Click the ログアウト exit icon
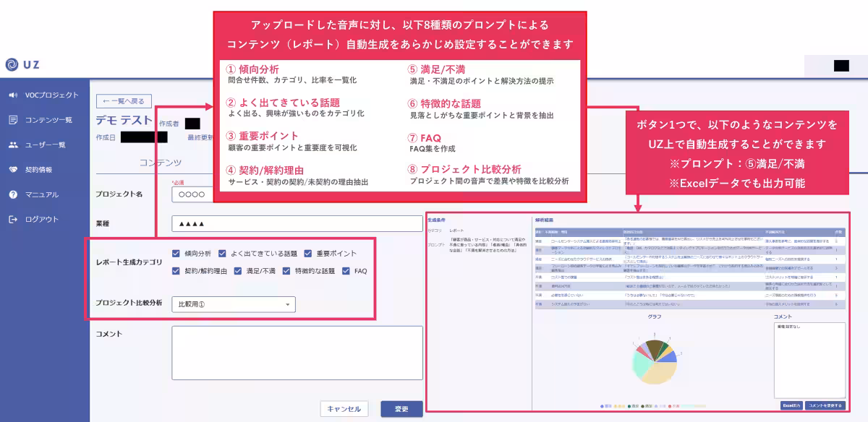The image size is (868, 422). pyautogui.click(x=13, y=219)
